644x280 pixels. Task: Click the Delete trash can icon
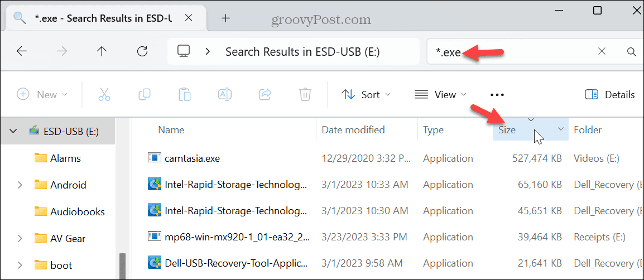305,95
